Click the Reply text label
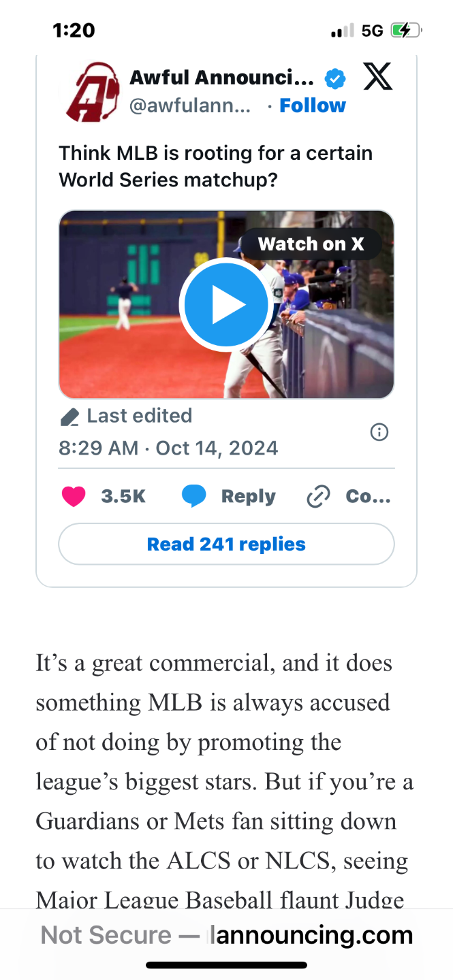 click(x=248, y=497)
